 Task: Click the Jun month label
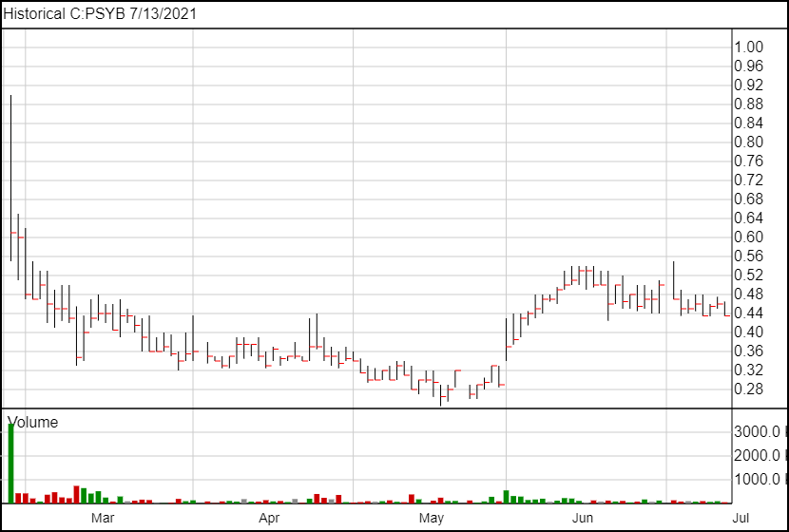click(x=582, y=518)
